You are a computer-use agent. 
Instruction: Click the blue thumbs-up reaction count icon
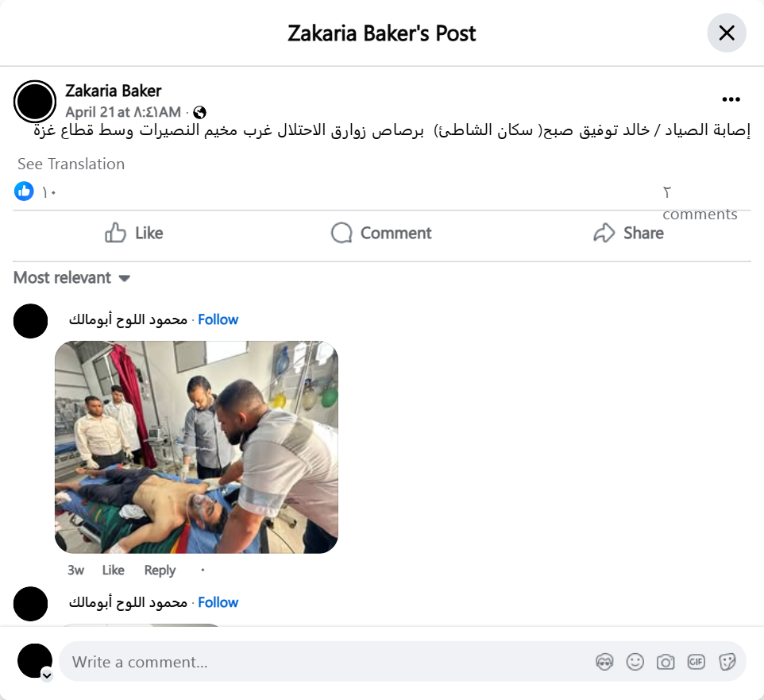[x=24, y=191]
